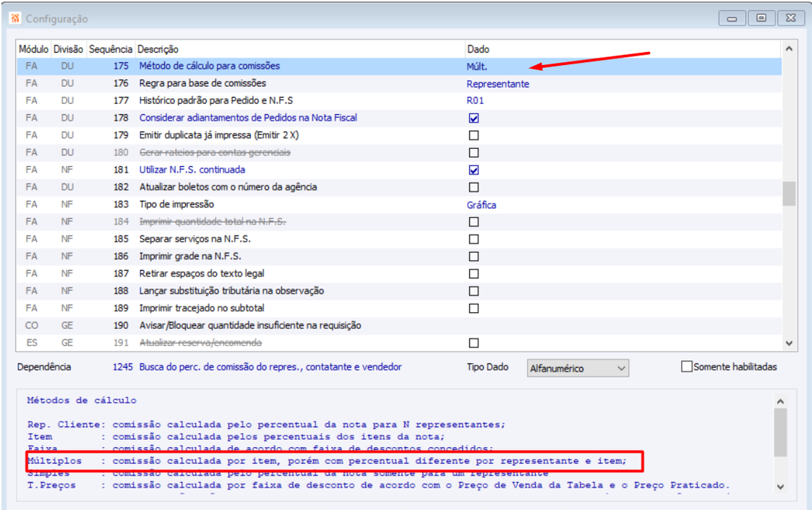The width and height of the screenshot is (812, 510).
Task: Enable 'Retirar espaços do texto legal'
Action: 474,274
